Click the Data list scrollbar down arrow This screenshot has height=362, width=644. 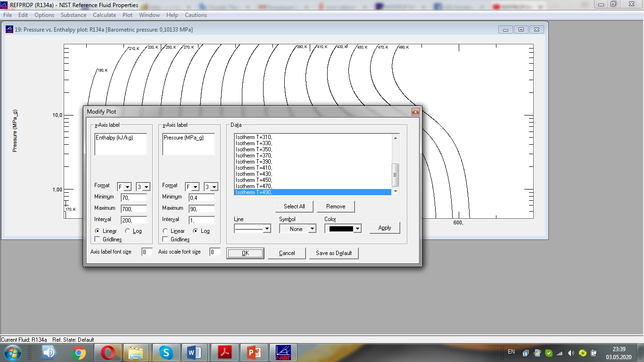tap(395, 191)
